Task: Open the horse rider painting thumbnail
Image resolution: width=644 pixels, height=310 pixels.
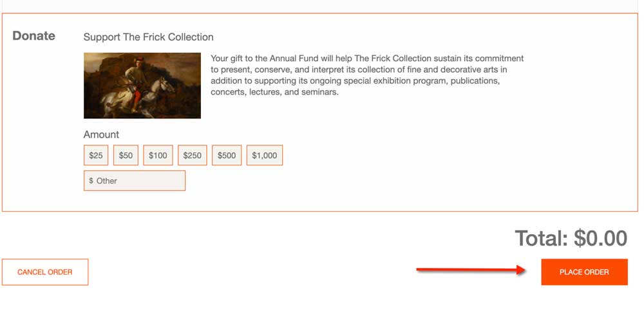Action: tap(142, 86)
